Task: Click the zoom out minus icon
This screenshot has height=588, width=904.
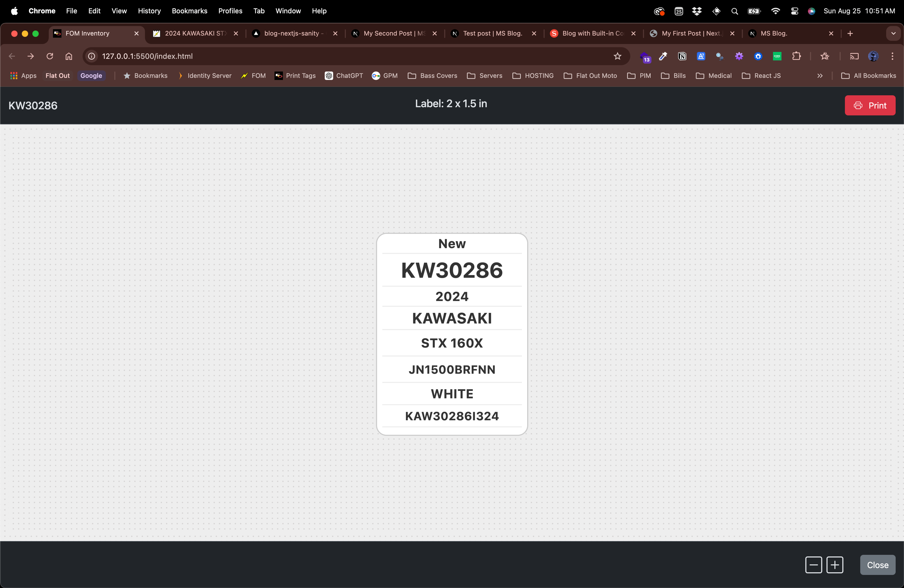Action: pos(813,565)
